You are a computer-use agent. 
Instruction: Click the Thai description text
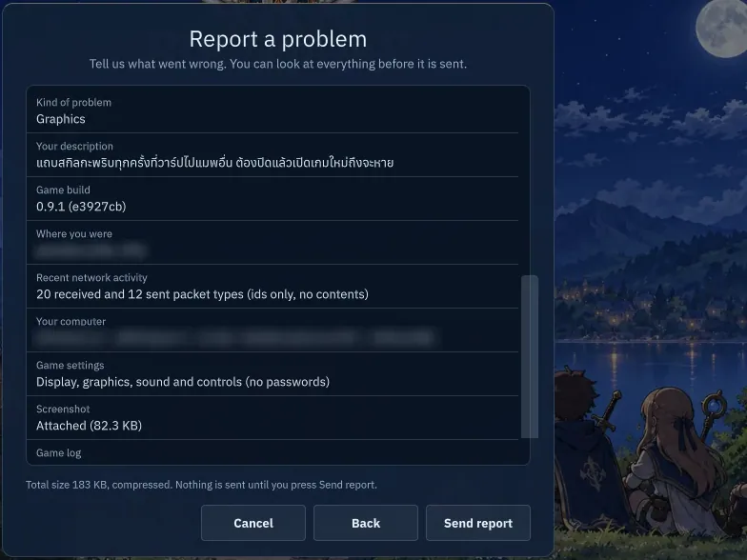[x=215, y=162]
